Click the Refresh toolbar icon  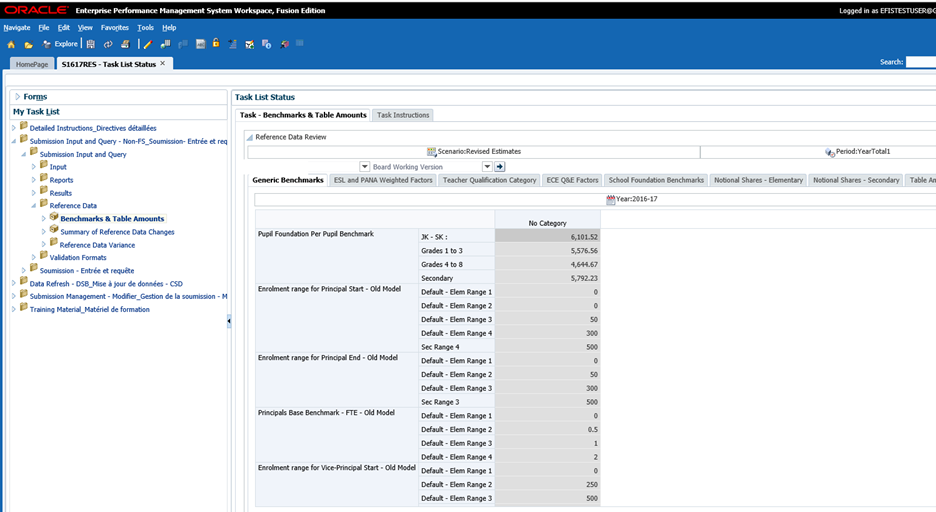click(108, 44)
